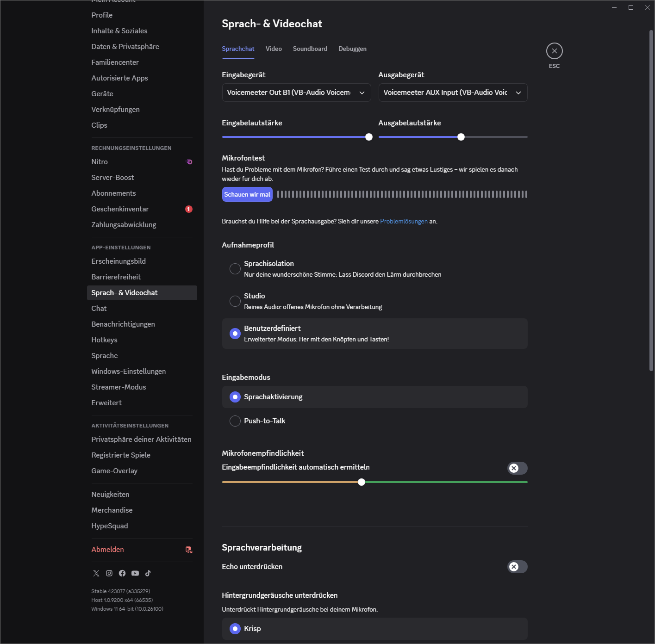Open the Ausgabegerät dropdown
655x644 pixels.
click(453, 93)
